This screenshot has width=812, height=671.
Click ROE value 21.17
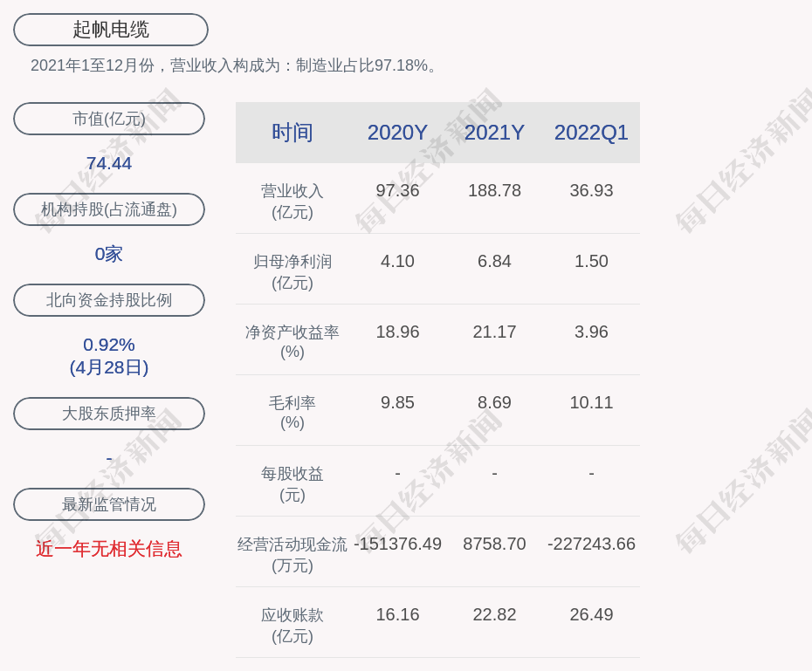(x=494, y=332)
